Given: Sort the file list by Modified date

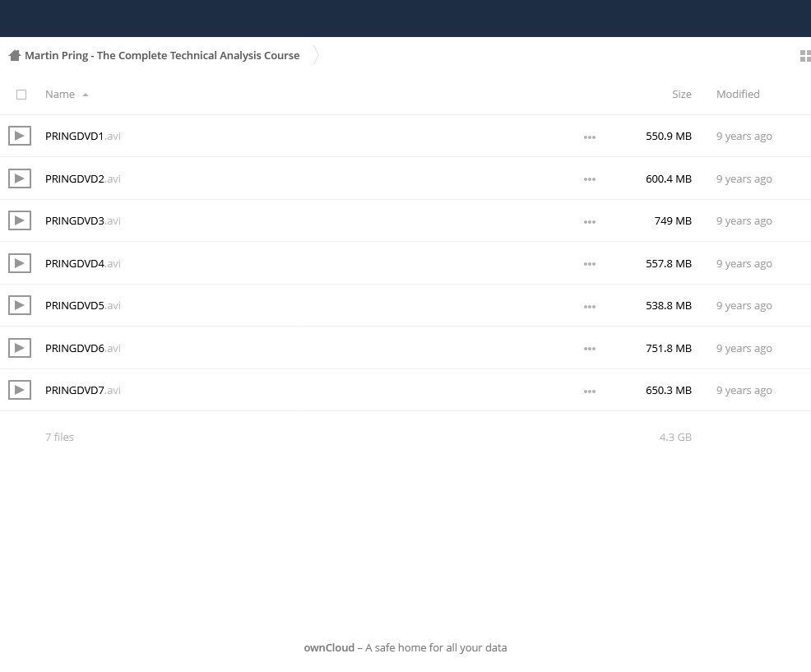Looking at the screenshot, I should pos(738,94).
